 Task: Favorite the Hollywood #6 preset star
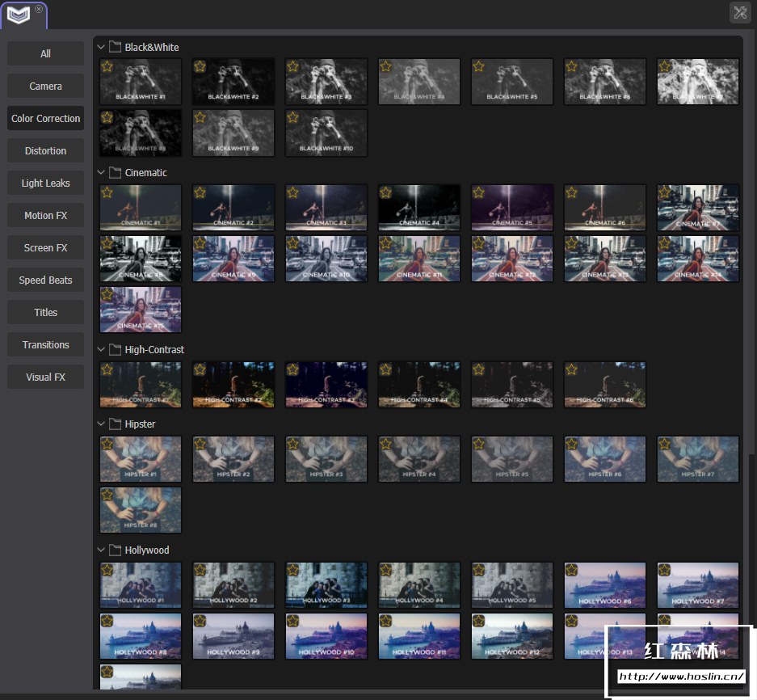(572, 570)
